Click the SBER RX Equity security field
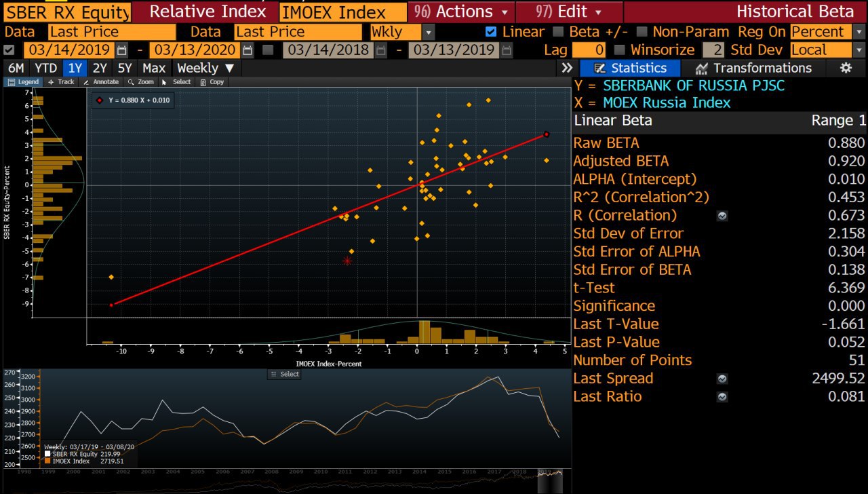868x494 pixels. (x=66, y=12)
